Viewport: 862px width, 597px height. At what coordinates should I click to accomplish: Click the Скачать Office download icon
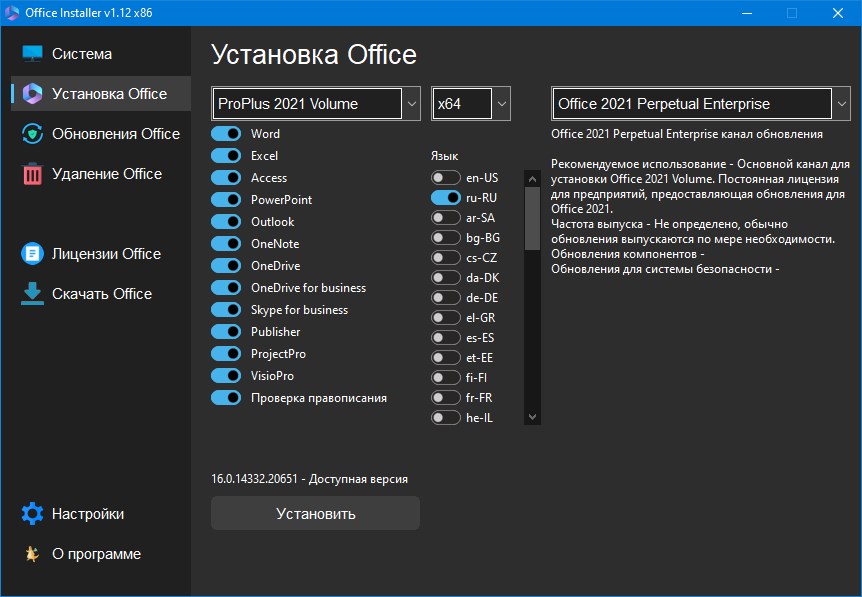coord(32,293)
